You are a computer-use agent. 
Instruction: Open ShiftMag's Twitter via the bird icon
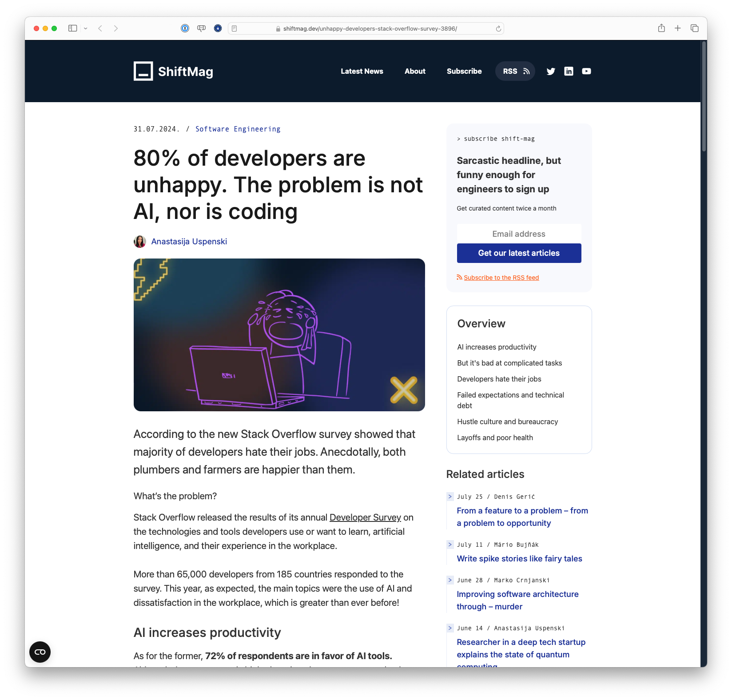tap(551, 71)
